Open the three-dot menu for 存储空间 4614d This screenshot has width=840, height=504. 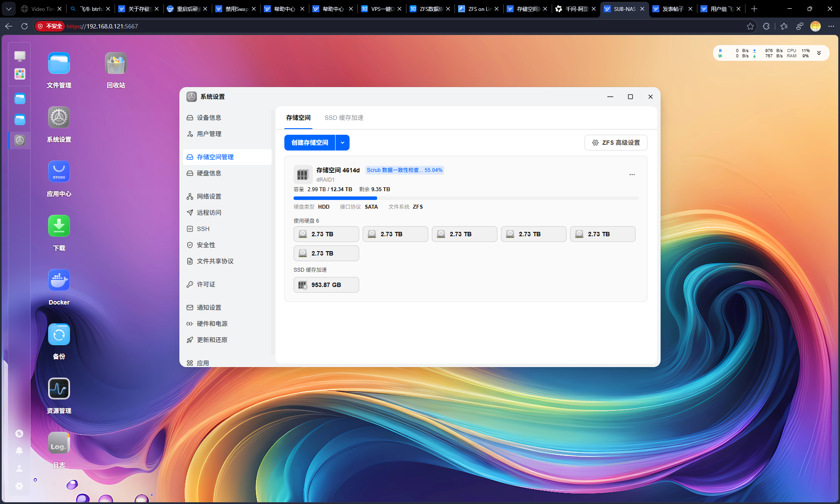click(632, 175)
